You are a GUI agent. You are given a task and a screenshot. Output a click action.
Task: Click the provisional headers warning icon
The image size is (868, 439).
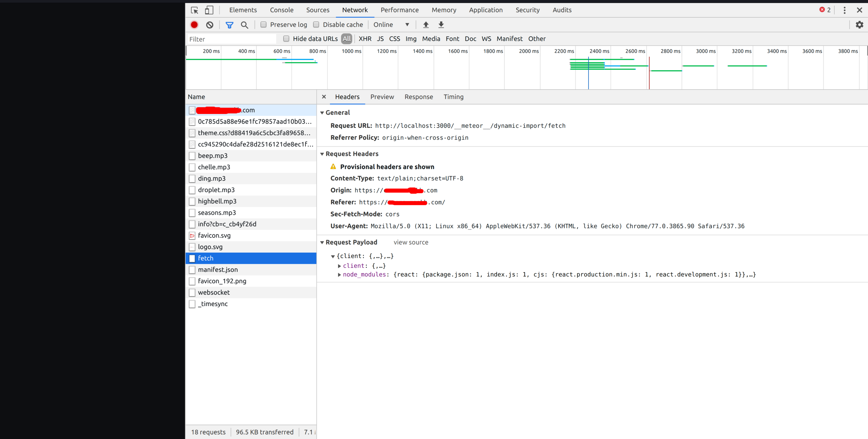point(333,166)
